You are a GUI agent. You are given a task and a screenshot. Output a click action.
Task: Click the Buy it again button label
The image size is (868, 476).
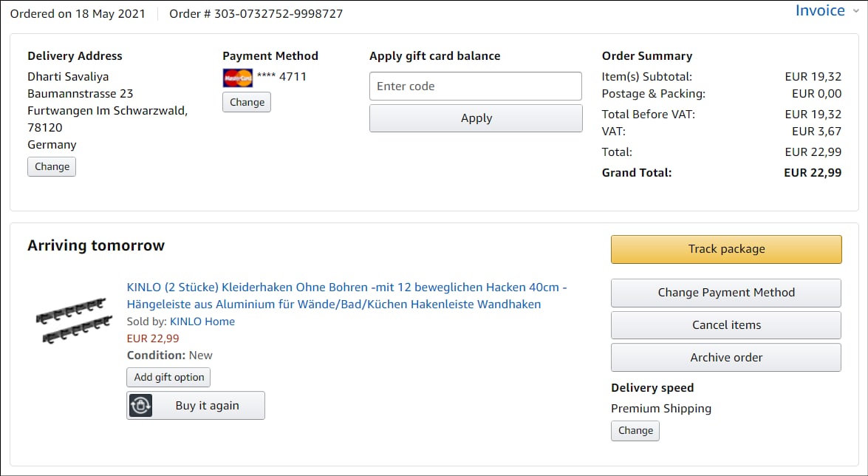[208, 406]
